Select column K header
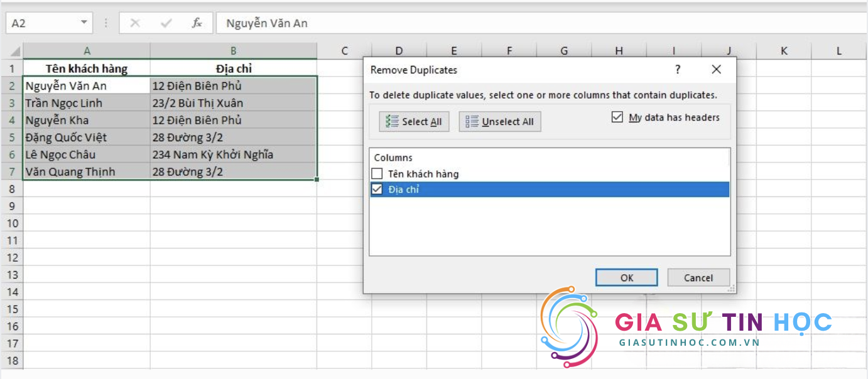The width and height of the screenshot is (868, 379). point(784,51)
